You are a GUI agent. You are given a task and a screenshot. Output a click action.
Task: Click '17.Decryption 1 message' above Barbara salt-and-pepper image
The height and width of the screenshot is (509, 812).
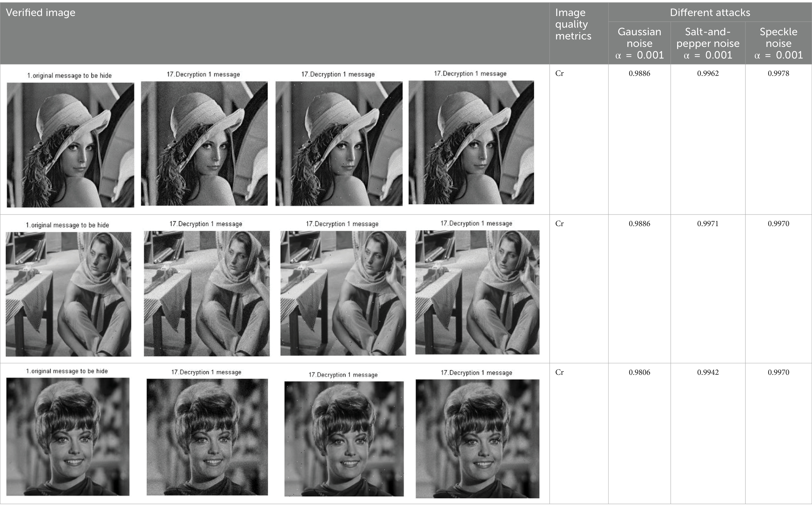point(342,224)
